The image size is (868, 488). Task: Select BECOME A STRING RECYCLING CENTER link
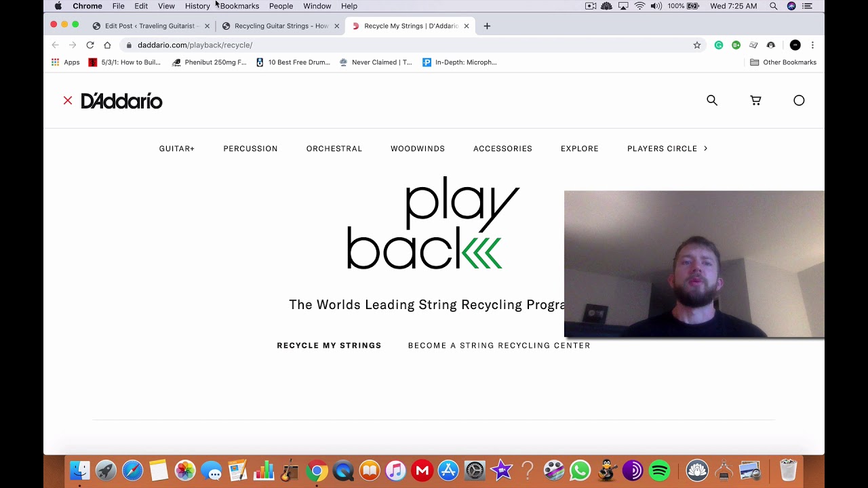coord(499,346)
